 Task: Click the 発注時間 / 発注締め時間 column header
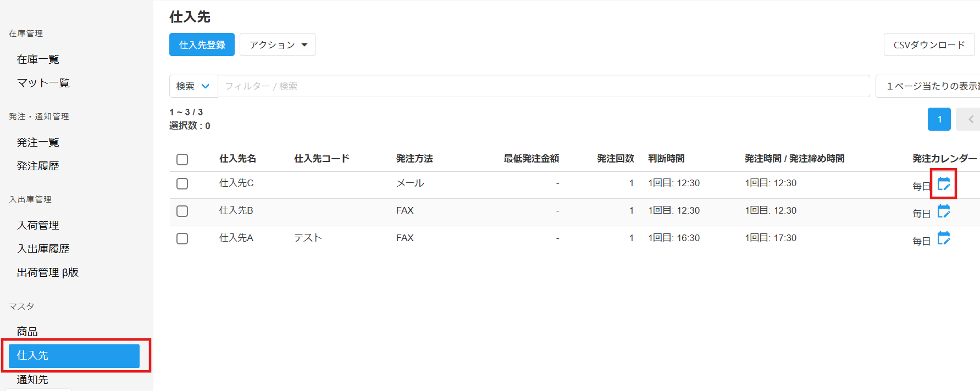794,159
